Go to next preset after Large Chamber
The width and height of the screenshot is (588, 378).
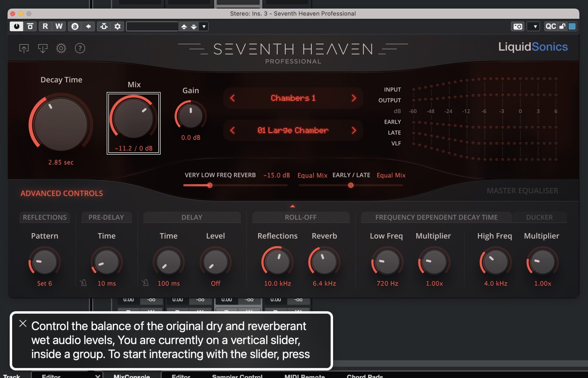coord(354,130)
